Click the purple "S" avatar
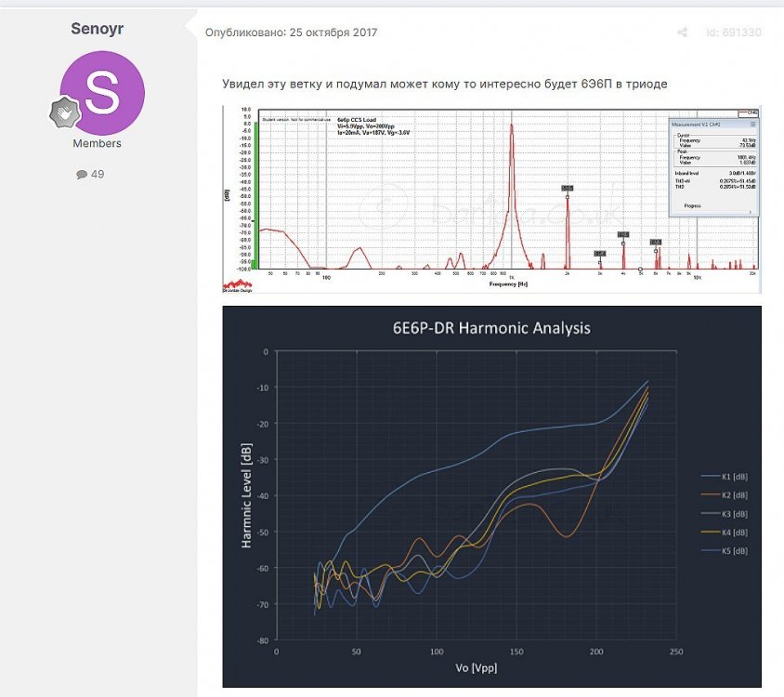Screen dimensions: 784x697 (101, 92)
